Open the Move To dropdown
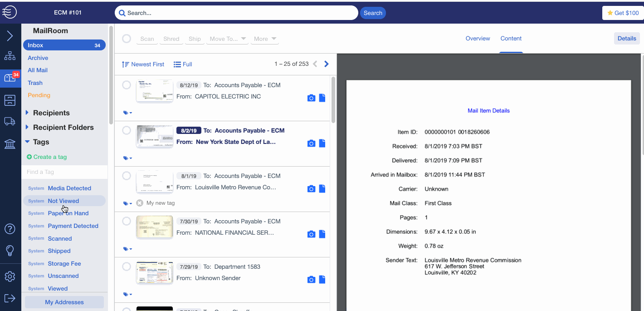 pyautogui.click(x=227, y=39)
